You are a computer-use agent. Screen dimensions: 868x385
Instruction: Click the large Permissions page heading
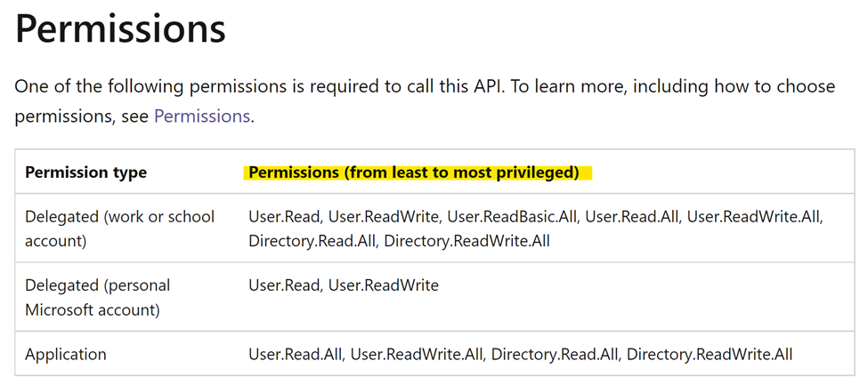[121, 28]
